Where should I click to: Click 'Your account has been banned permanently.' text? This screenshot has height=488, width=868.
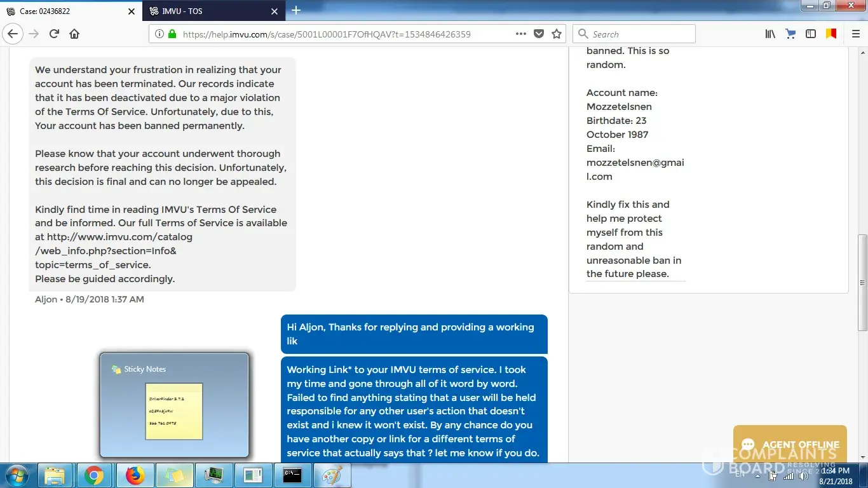pos(140,126)
